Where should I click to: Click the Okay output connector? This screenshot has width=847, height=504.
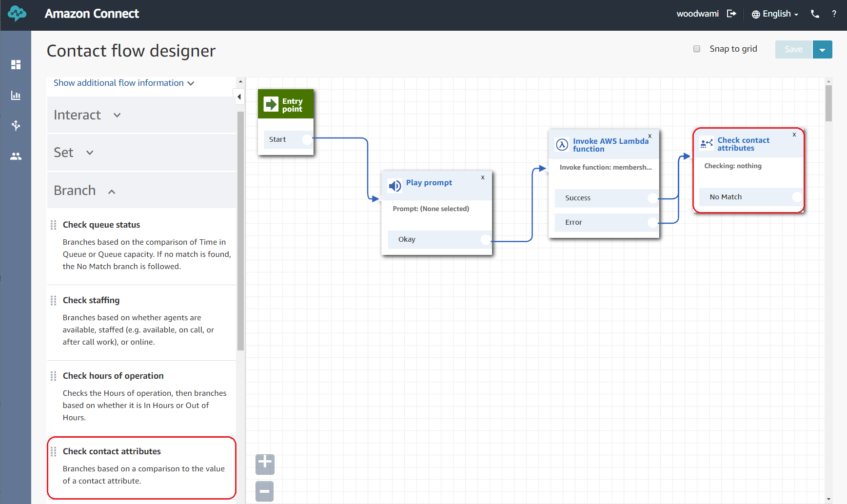tap(486, 239)
